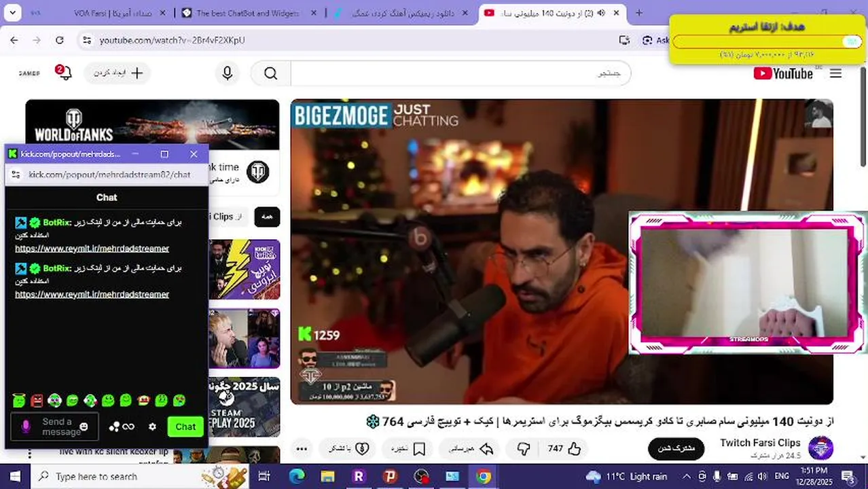Mute the playing YouTube tab audio
Screen dimensions: 868x489
click(x=600, y=13)
